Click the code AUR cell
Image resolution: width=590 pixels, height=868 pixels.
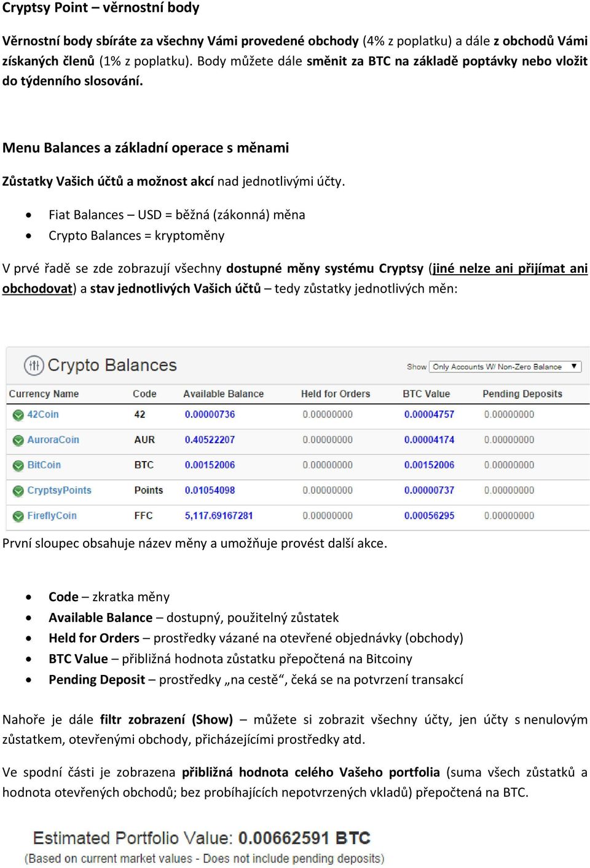144,440
